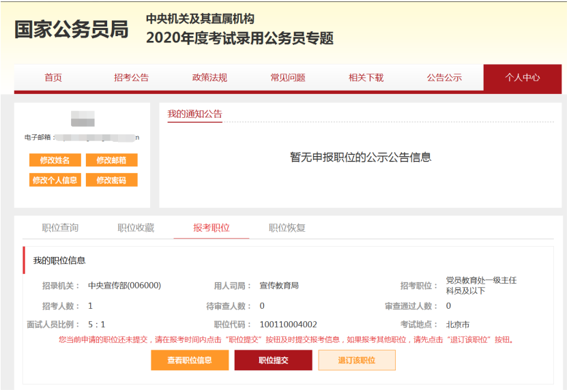569x392 pixels.
Task: Click the 我的职位信息 section heading
Action: pyautogui.click(x=59, y=260)
